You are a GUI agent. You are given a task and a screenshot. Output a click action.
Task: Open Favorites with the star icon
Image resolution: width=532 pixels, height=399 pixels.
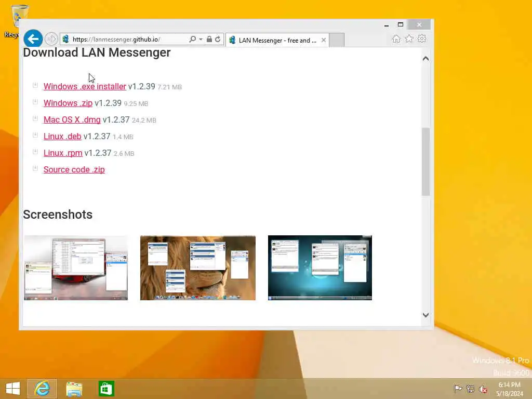click(x=409, y=38)
